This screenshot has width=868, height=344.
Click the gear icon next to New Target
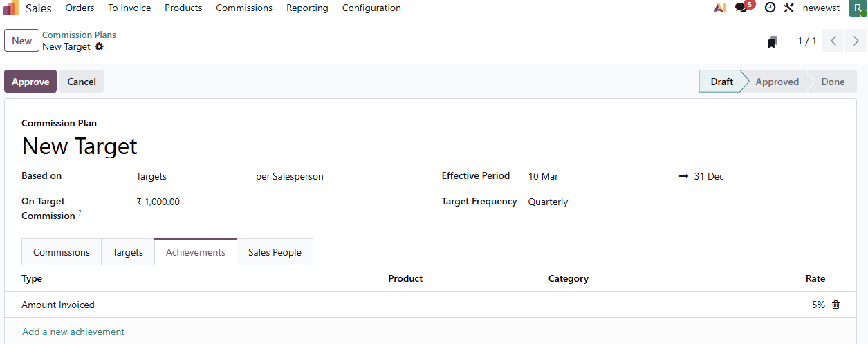pyautogui.click(x=99, y=46)
